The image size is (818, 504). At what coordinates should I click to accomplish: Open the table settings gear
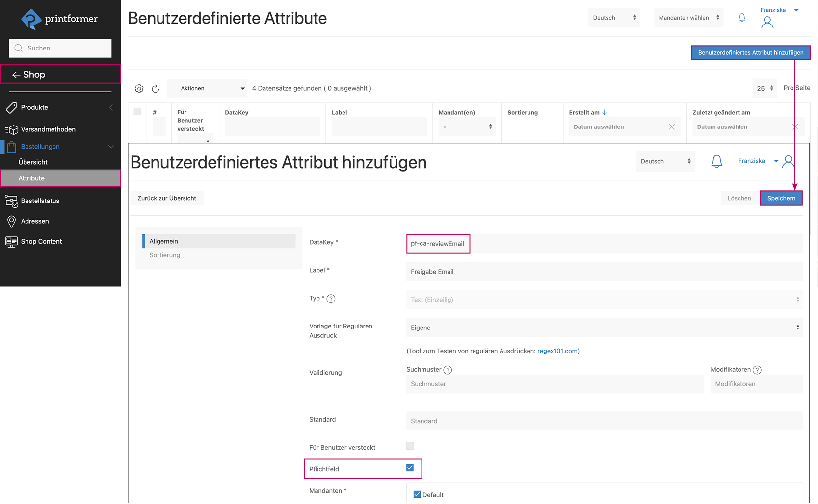(139, 88)
